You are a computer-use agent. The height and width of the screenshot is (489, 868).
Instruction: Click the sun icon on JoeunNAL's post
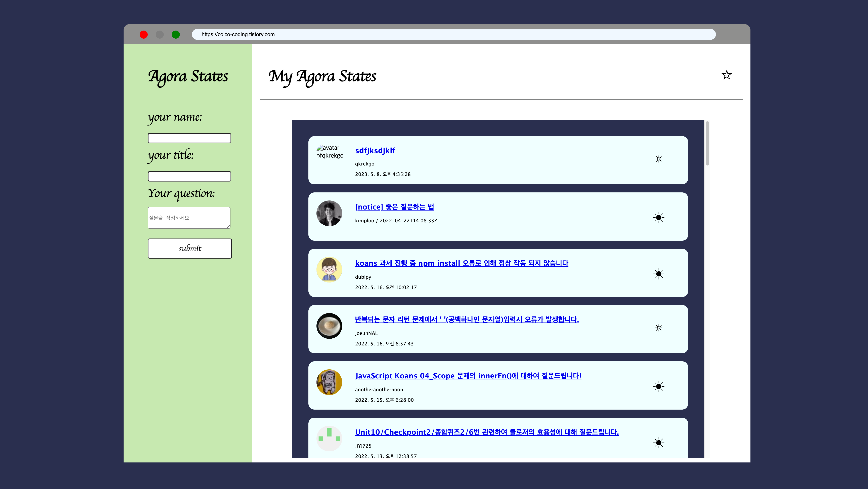point(659,328)
